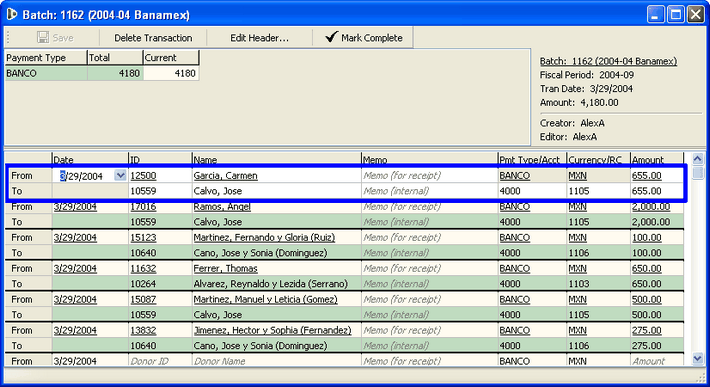710x387 pixels.
Task: Click the amount 2,000.00 in Ramos From row
Action: click(x=651, y=206)
